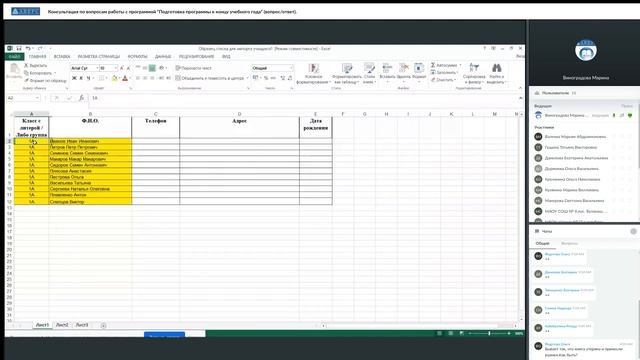Screen dimensions: 640x360
Task: Click the Undo arrow in Excel's title bar
Action: coord(28,49)
